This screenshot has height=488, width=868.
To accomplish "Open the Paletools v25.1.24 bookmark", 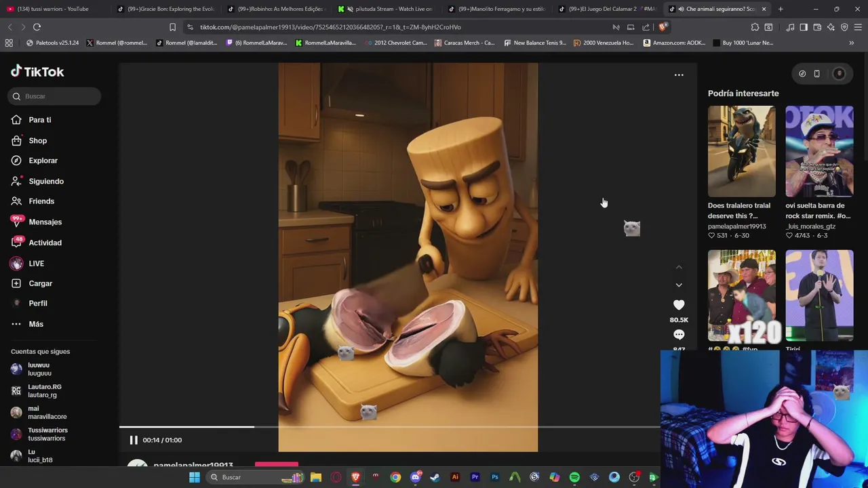I will tap(52, 43).
